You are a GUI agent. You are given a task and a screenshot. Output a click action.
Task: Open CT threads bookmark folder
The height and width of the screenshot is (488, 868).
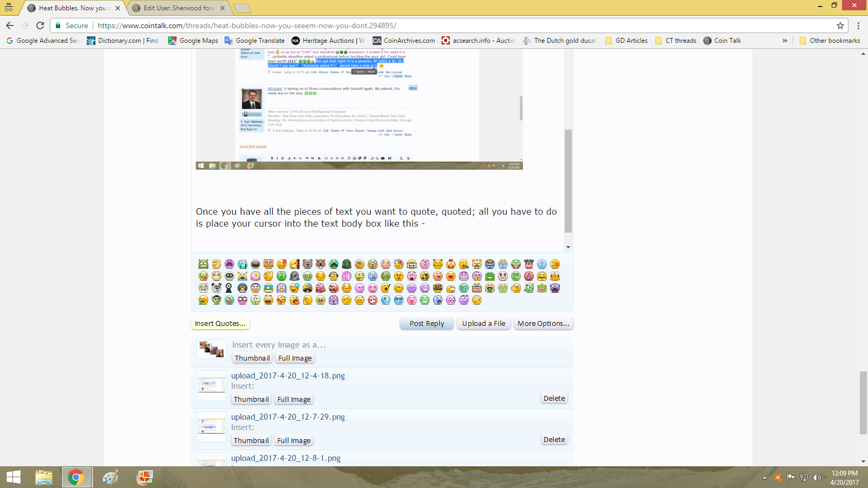tap(675, 41)
